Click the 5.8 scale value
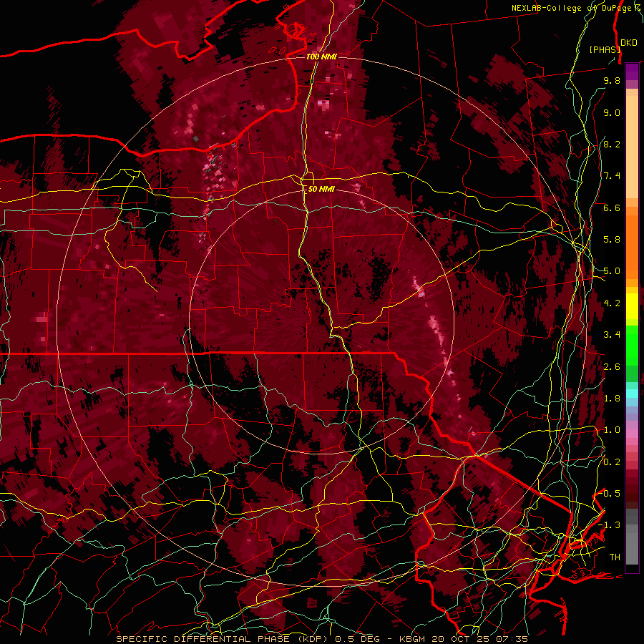 pos(612,240)
